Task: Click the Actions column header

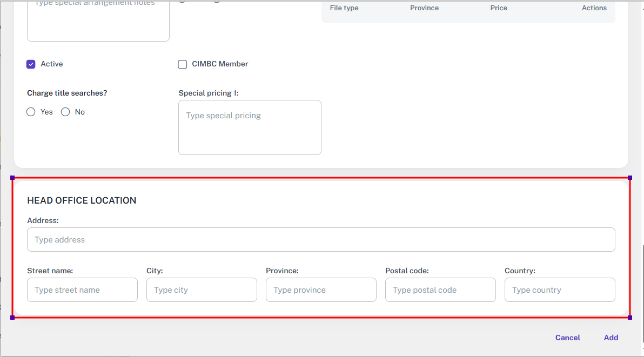Action: [594, 8]
